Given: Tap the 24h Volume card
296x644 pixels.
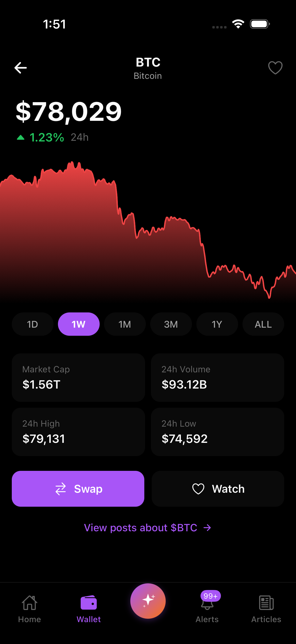Looking at the screenshot, I should (217, 378).
